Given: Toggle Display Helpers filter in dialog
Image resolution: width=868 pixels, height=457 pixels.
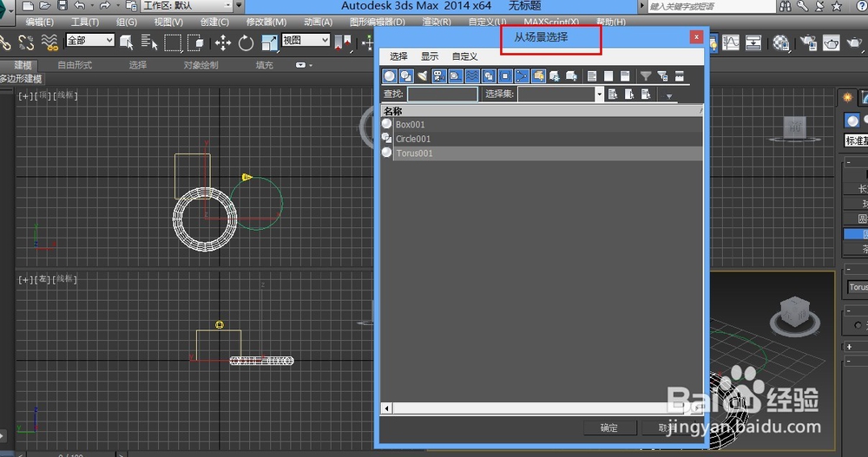Looking at the screenshot, I should point(456,75).
